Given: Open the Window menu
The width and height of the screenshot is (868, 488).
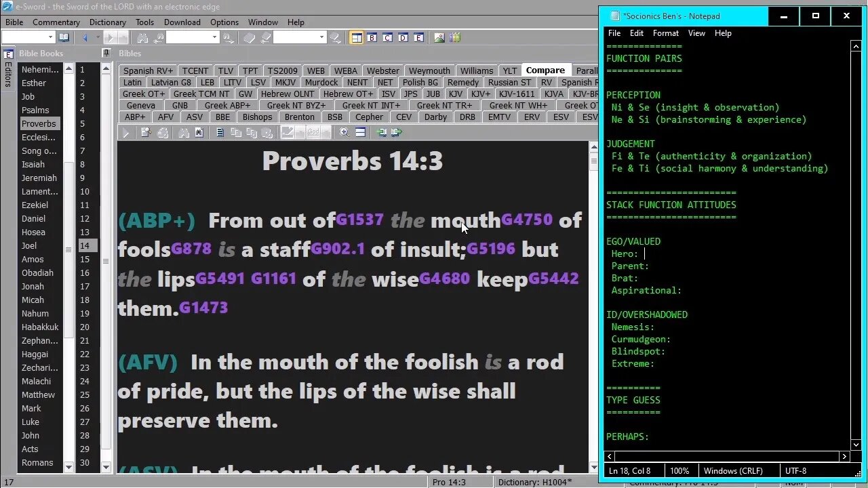Looking at the screenshot, I should (263, 22).
